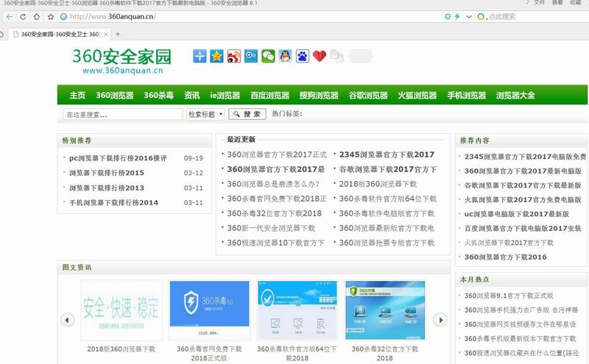Screen dimensions: 589x364
Task: Open 浏览器下载排行榜2013 link
Action: point(106,188)
